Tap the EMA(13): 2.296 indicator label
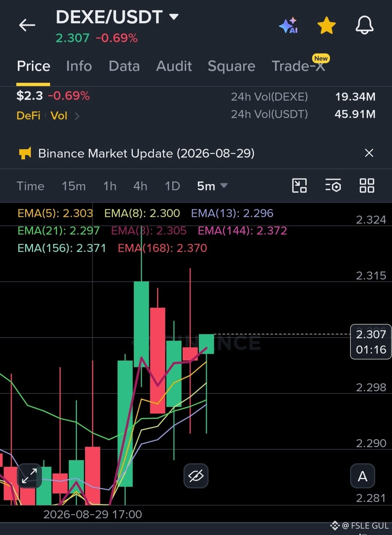 tap(232, 213)
